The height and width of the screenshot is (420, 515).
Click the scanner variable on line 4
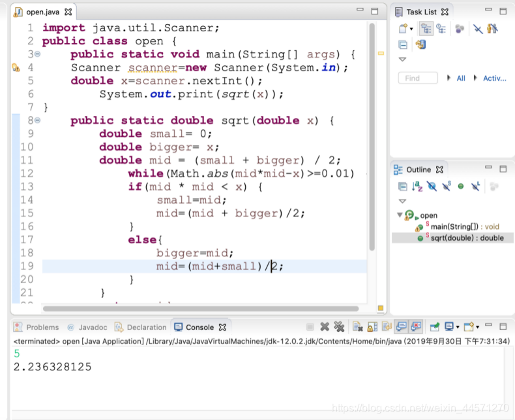pyautogui.click(x=153, y=68)
